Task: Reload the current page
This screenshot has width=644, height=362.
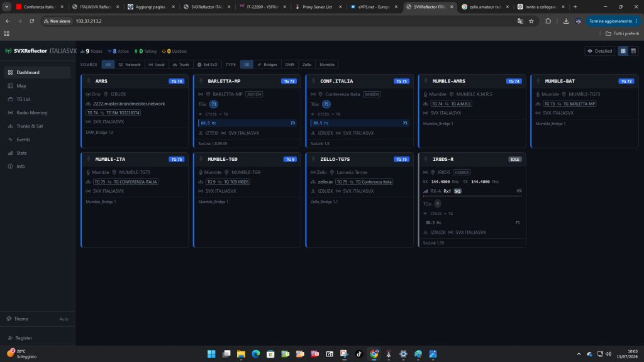Action: (31, 21)
